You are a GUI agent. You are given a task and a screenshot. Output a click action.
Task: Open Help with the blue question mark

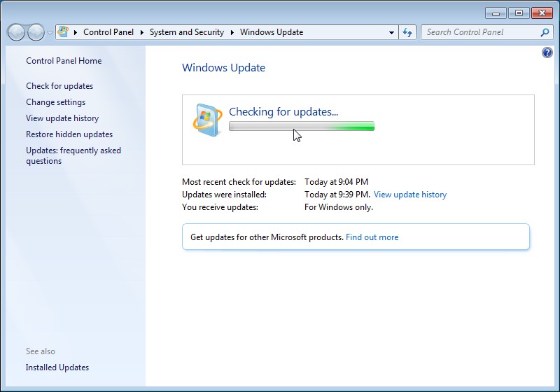point(547,52)
